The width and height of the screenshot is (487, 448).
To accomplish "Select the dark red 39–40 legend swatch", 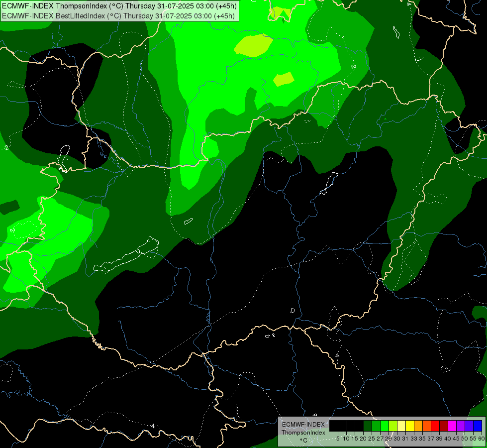I will pos(444,426).
